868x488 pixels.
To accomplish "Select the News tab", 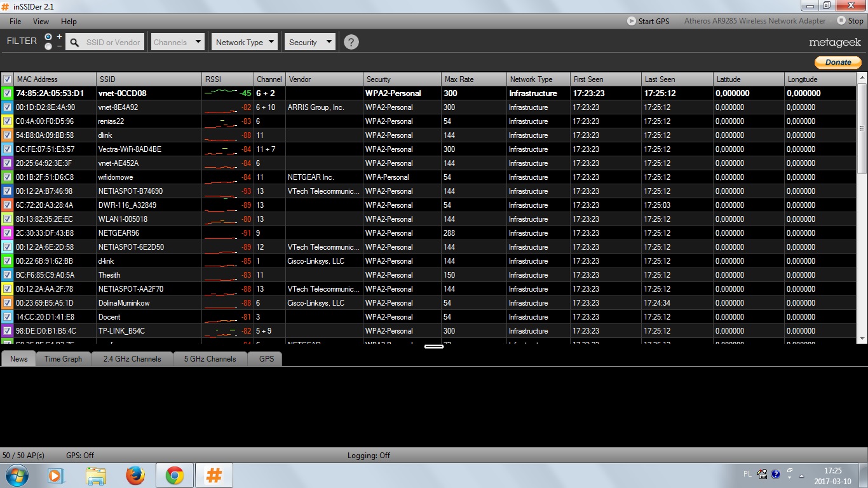I will coord(18,359).
